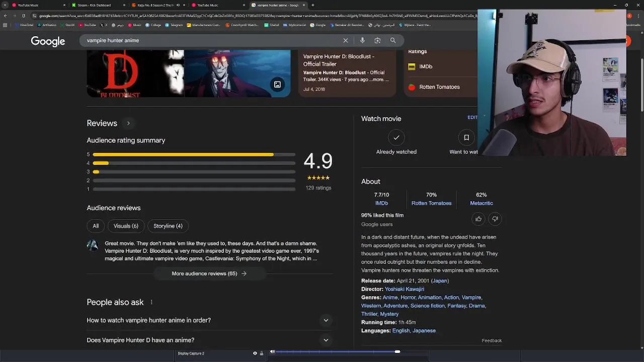This screenshot has height=362, width=644.
Task: Open director Yoshiaki Kawajiri link
Action: (405, 289)
